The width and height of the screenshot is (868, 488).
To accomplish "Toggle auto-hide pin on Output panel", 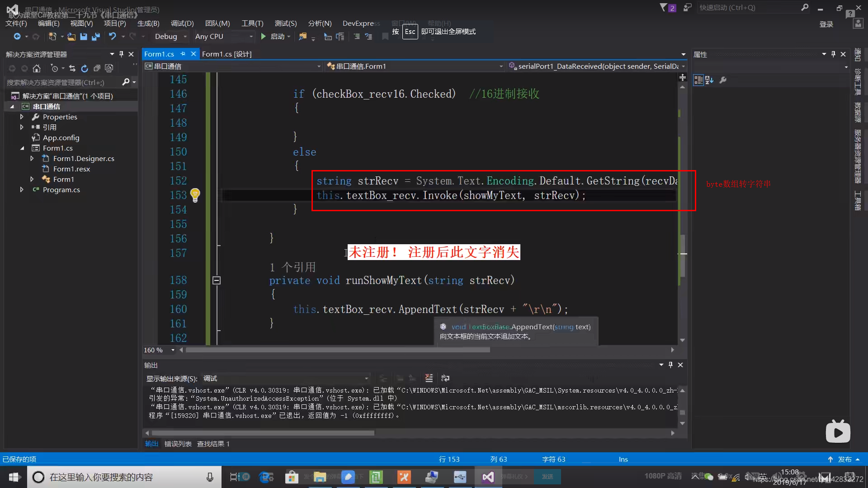I will coord(670,365).
